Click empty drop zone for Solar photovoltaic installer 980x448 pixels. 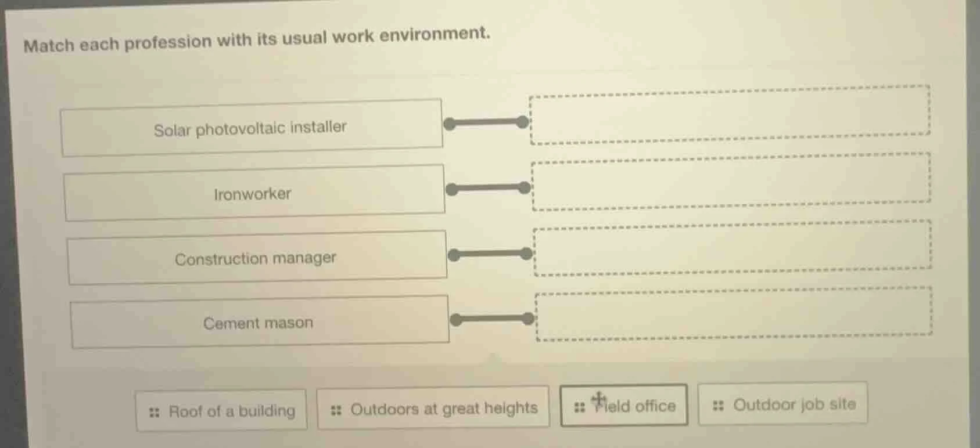click(730, 114)
